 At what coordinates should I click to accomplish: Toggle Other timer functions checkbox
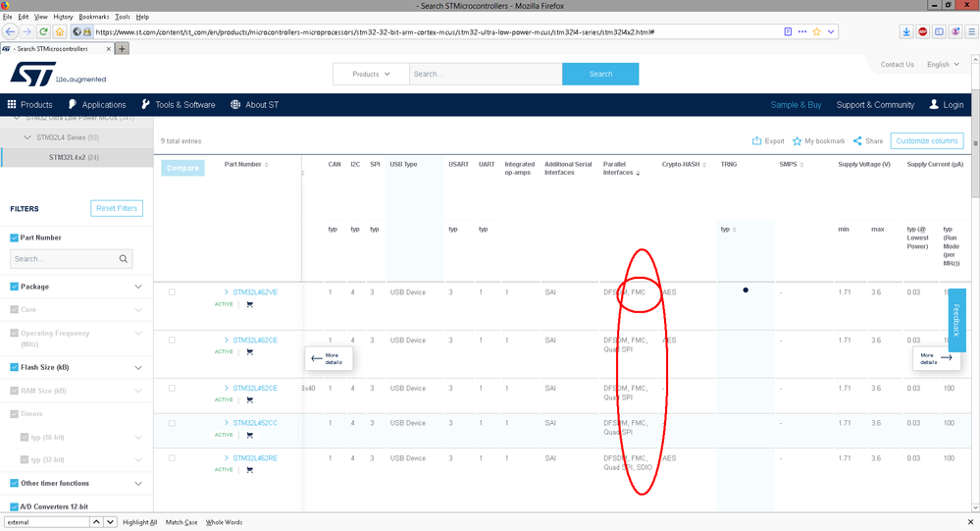point(15,483)
